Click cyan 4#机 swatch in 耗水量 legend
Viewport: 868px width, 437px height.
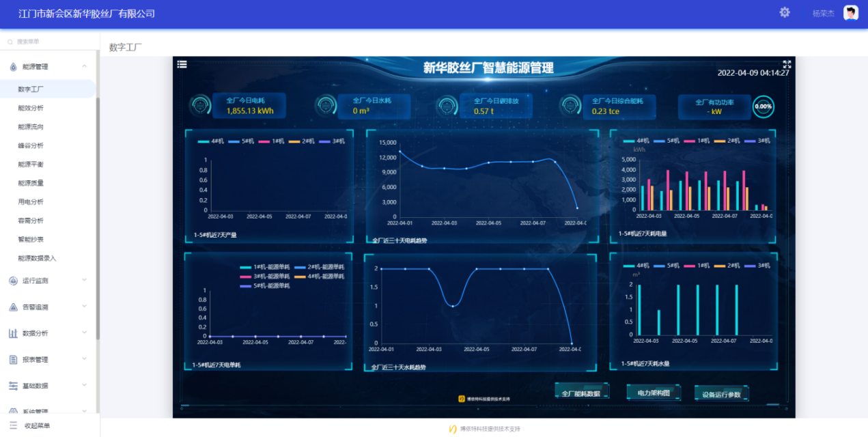[x=627, y=266]
